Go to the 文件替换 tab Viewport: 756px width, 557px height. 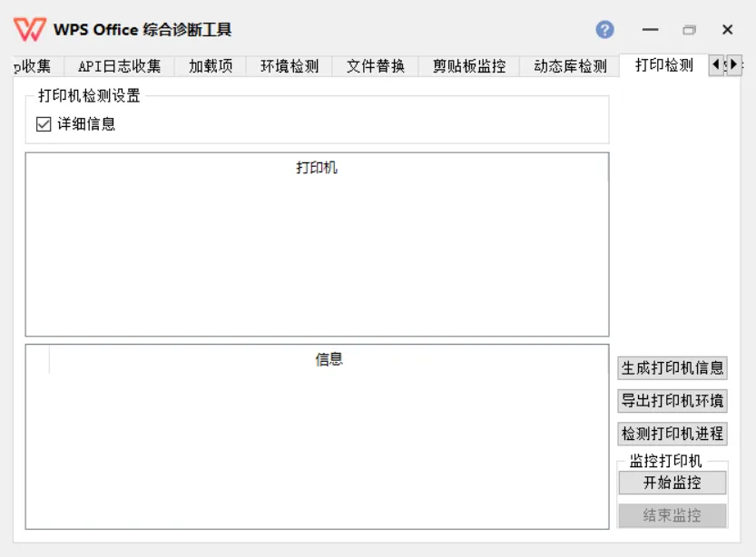[376, 66]
